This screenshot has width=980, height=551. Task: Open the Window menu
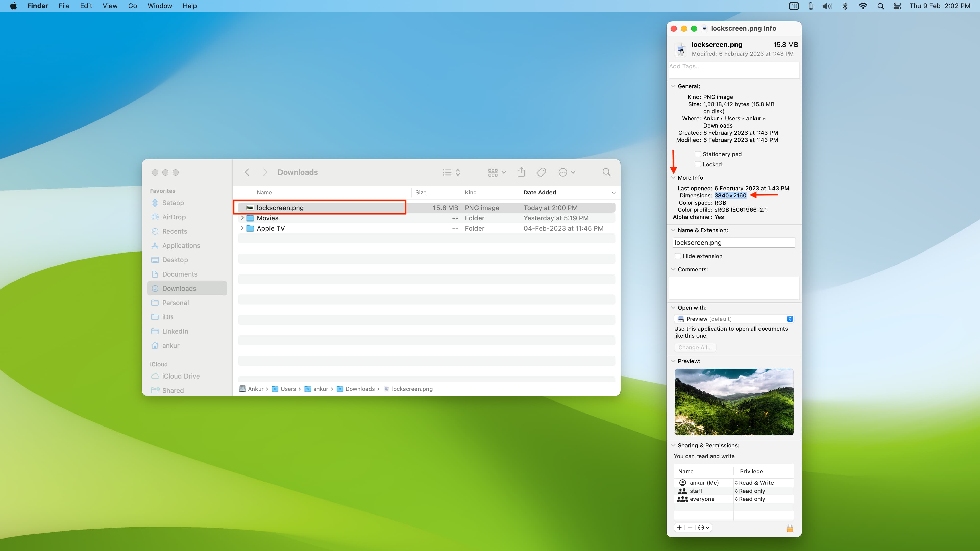coord(160,6)
